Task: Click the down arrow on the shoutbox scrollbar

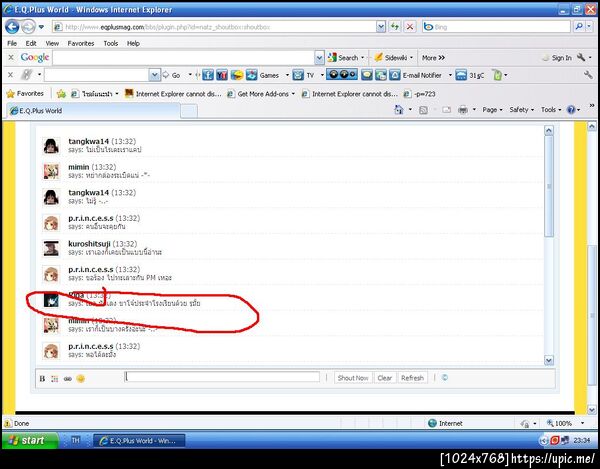Action: 549,360
